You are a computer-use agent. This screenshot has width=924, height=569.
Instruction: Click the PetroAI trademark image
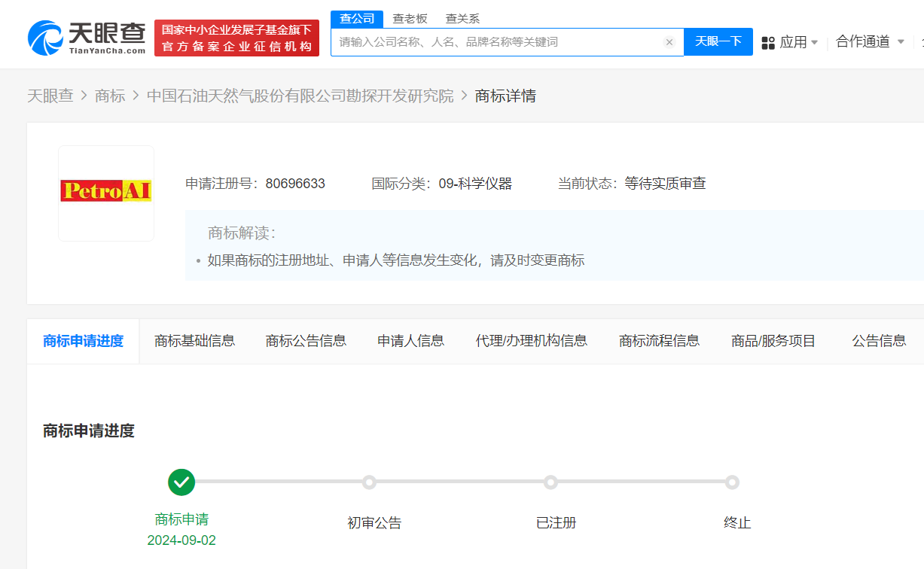click(106, 193)
